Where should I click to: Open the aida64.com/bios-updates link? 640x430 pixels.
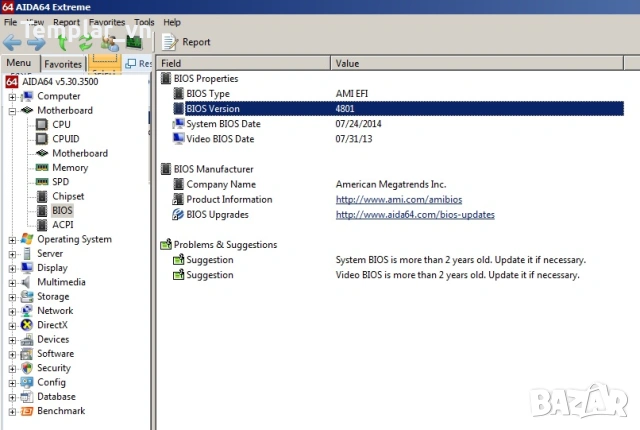(415, 215)
